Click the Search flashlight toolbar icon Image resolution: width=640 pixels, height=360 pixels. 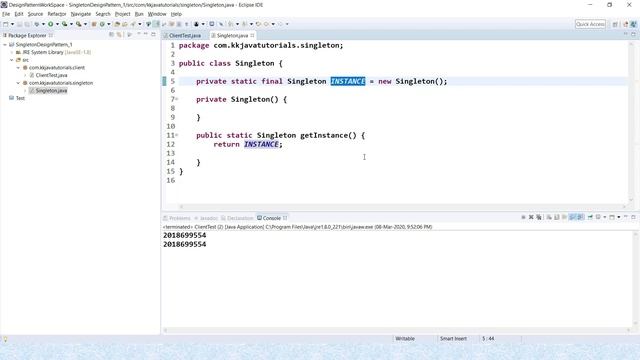pos(133,24)
